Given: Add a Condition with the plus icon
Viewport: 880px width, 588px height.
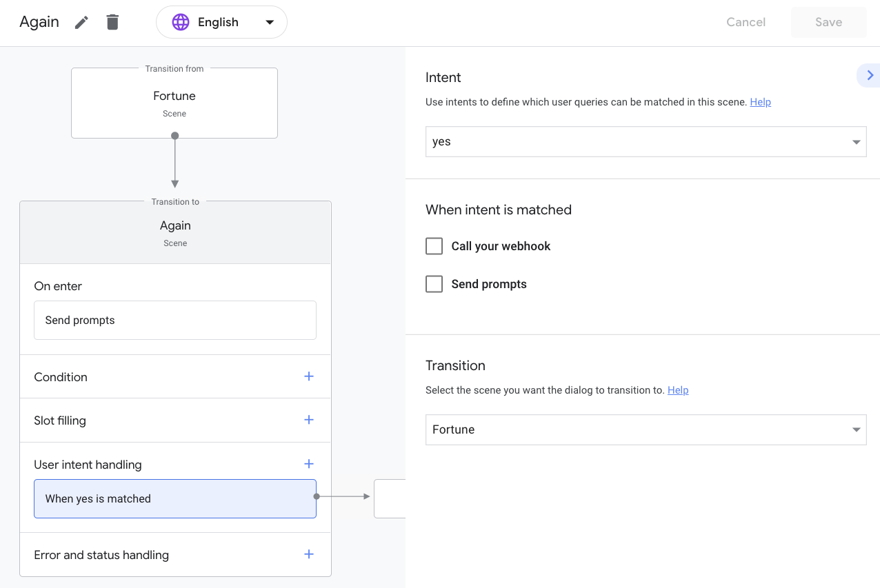Looking at the screenshot, I should tap(309, 376).
